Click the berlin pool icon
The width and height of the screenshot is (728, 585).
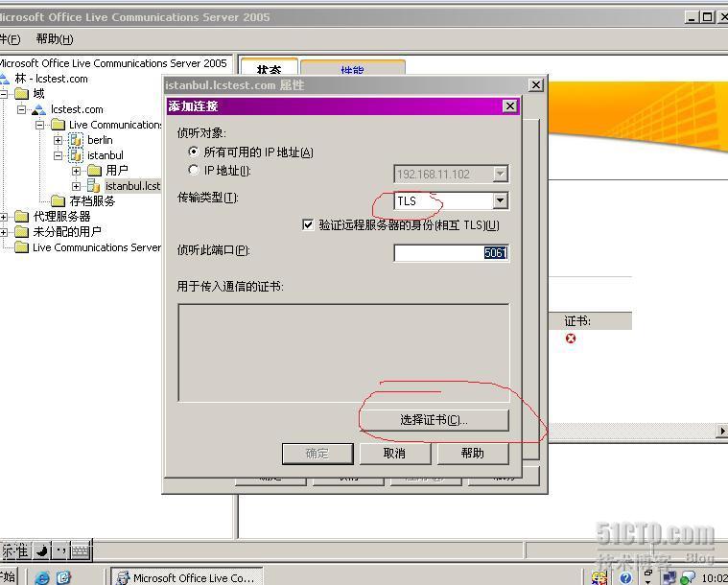76,140
